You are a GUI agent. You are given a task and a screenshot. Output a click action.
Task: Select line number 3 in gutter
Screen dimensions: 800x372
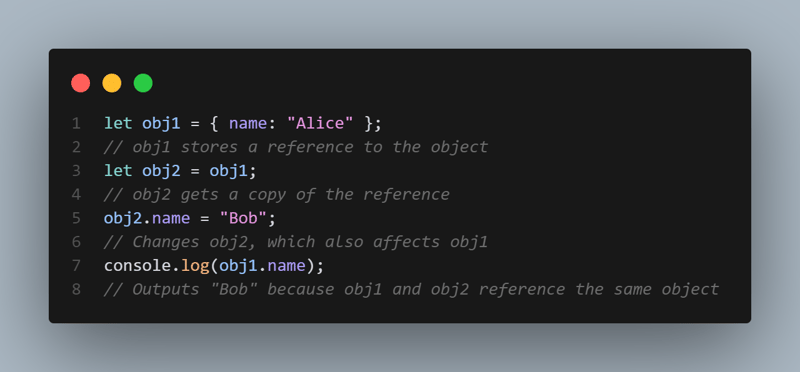(76, 170)
